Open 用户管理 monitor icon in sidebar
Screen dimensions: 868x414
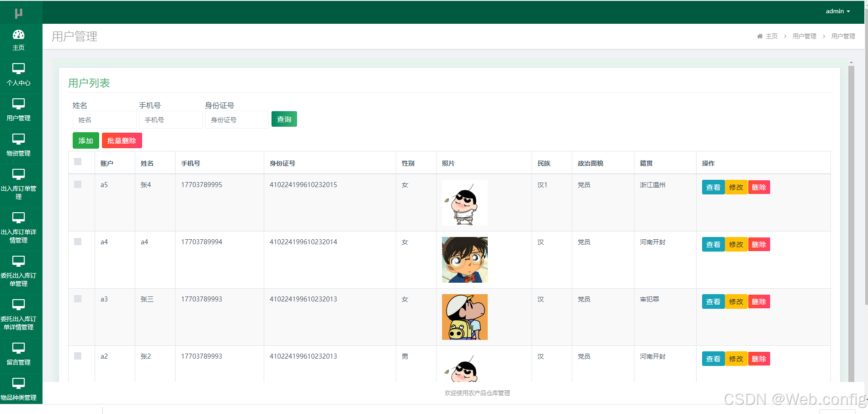point(18,104)
